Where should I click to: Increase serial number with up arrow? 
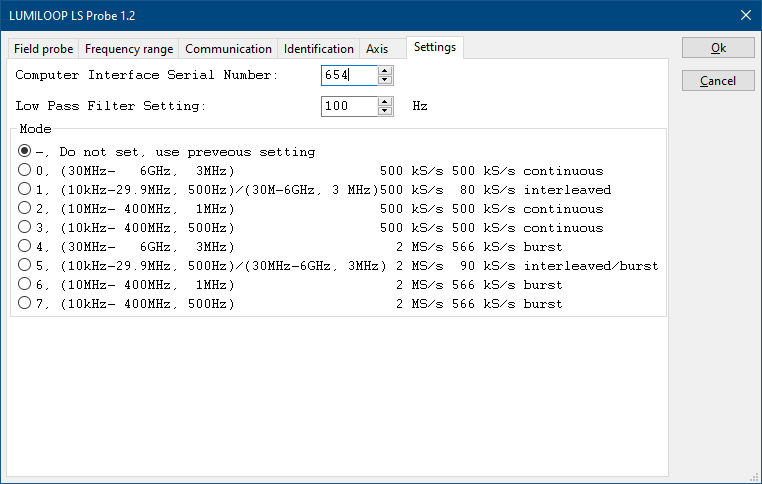[386, 71]
